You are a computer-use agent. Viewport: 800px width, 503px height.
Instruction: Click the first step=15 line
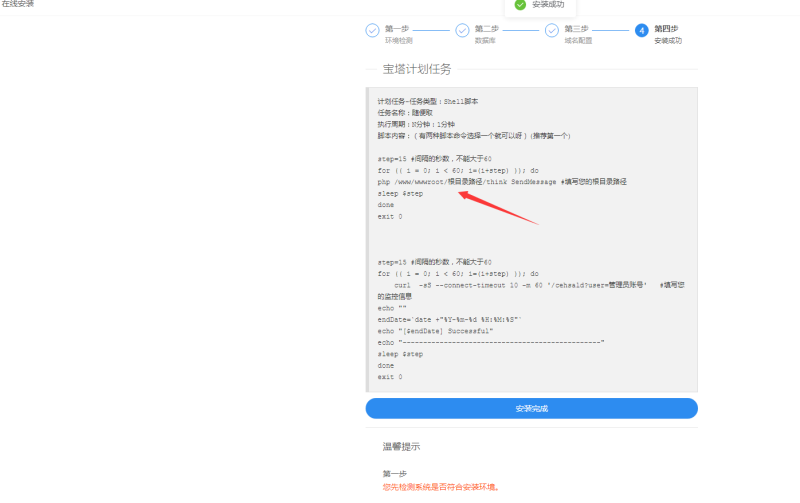click(435, 159)
